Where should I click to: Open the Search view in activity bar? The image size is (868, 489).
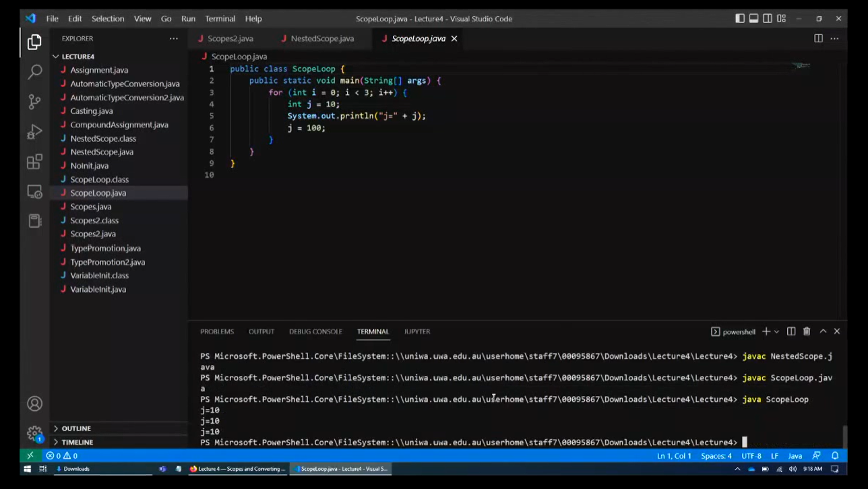34,71
